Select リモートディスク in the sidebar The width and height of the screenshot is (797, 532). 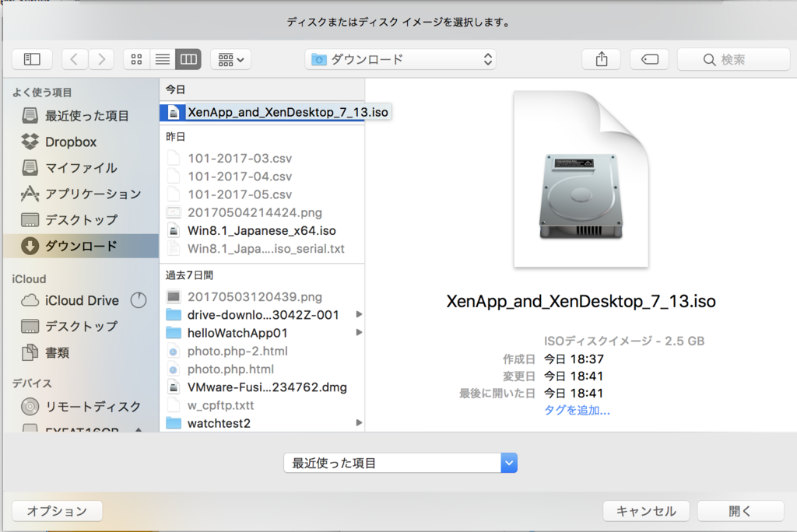pos(81,407)
